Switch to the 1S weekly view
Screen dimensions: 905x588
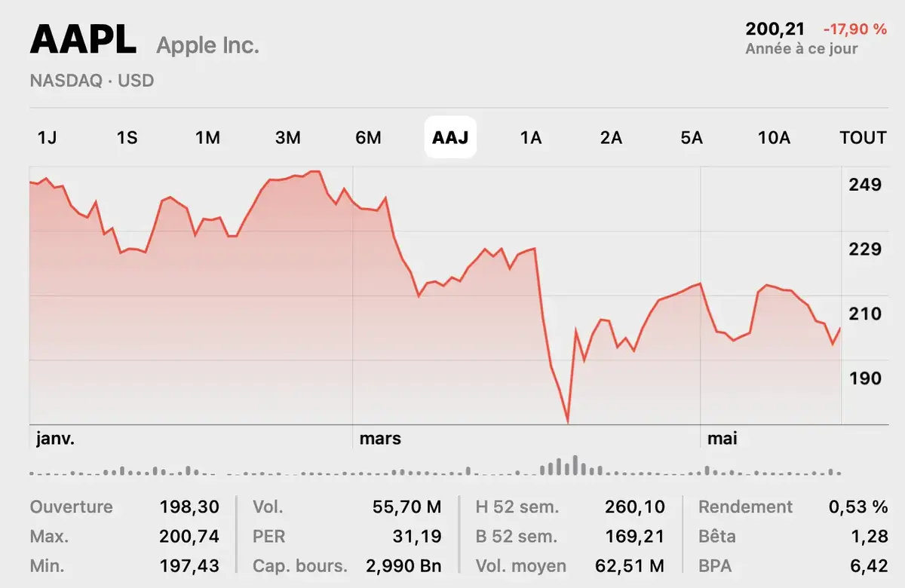tap(127, 137)
